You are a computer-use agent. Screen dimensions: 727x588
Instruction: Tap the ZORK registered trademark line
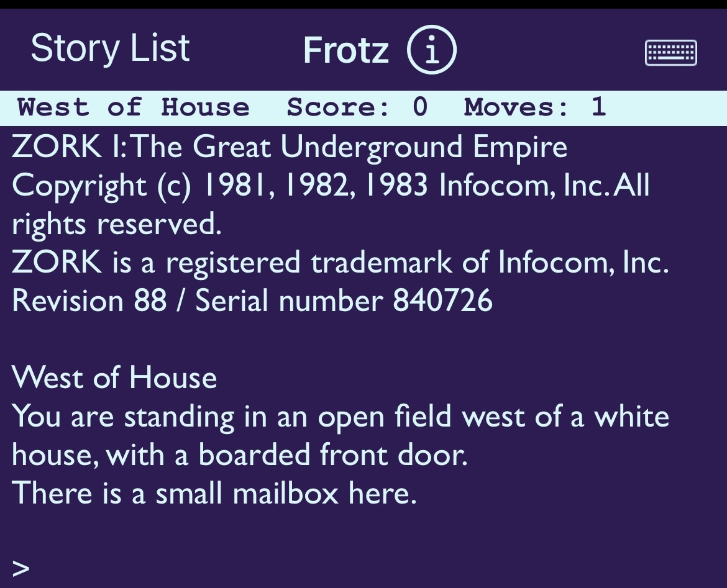coord(341,263)
